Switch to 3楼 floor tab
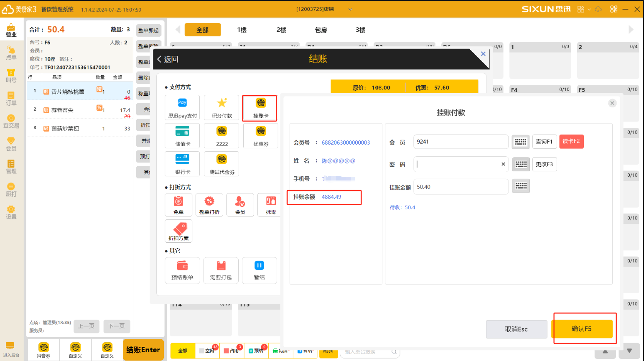644x361 pixels. click(x=360, y=30)
